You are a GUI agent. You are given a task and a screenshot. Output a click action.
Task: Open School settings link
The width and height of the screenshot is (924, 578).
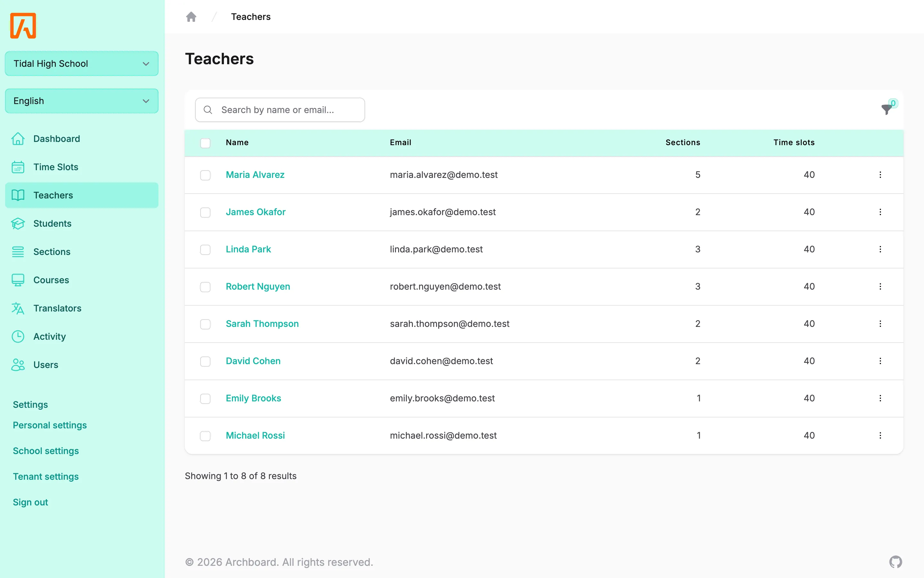point(46,451)
